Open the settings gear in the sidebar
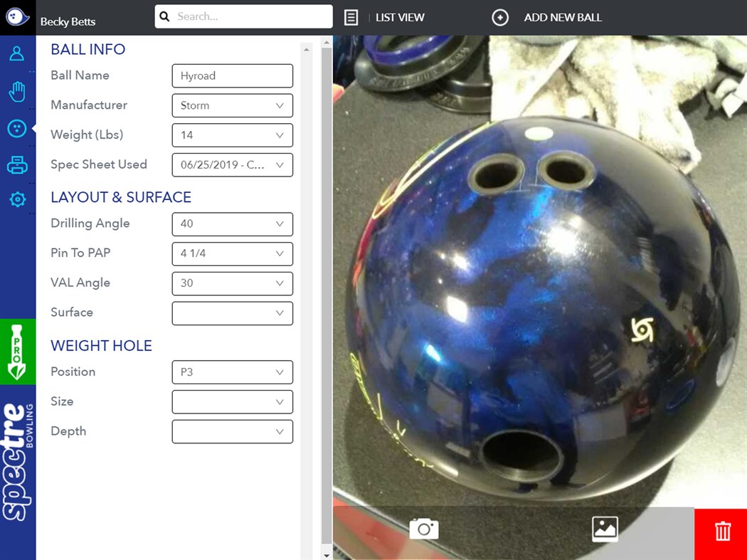The image size is (747, 560). [17, 200]
